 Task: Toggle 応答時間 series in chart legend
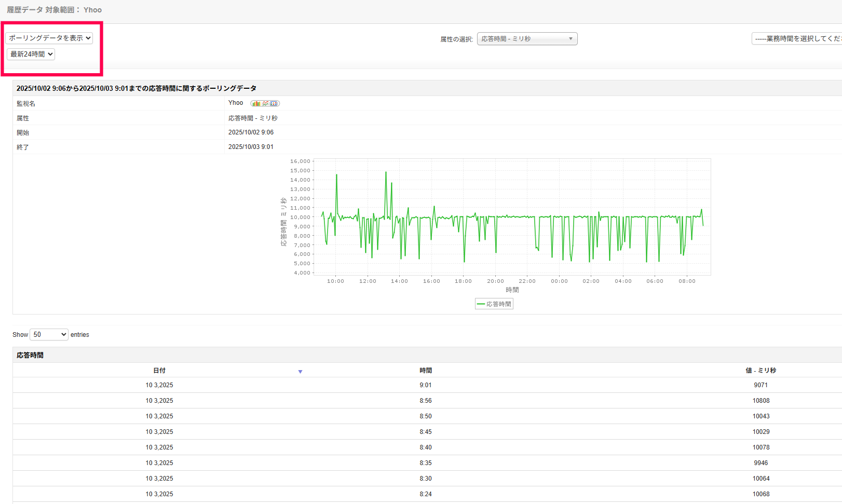click(494, 304)
